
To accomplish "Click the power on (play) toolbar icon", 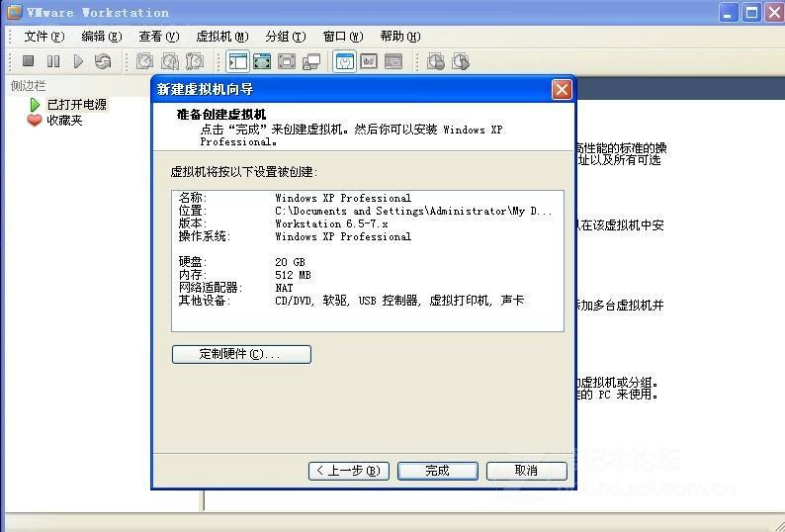I will tap(78, 61).
